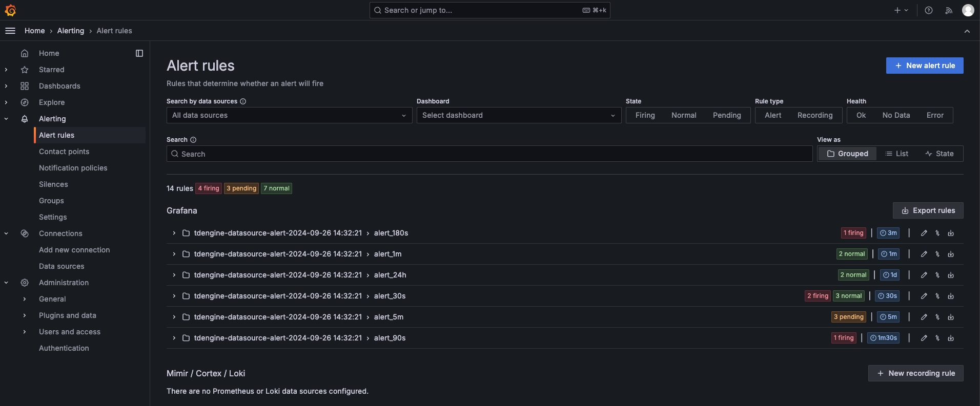
Task: Open the hamburger menu toggle
Action: point(10,31)
